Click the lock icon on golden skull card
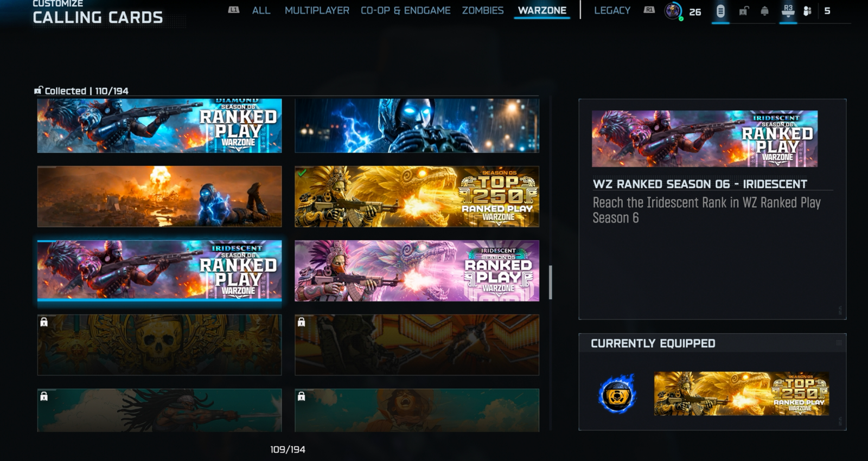Screen dimensions: 868x461 [44, 322]
